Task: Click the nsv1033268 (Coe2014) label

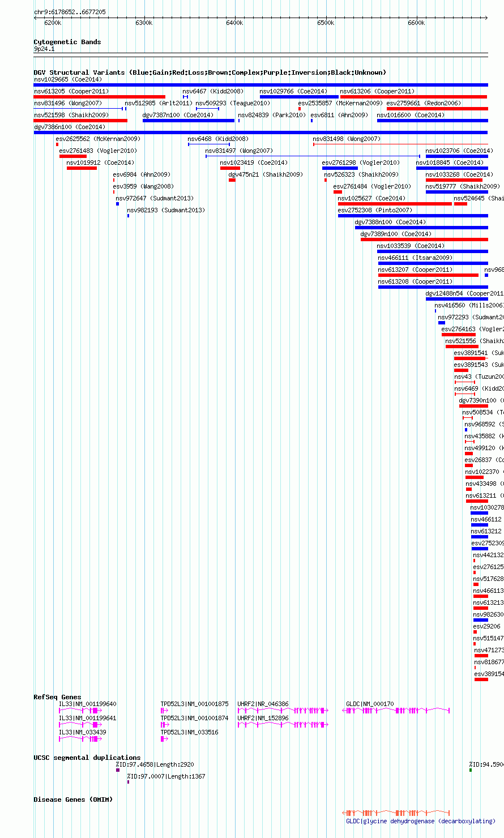Action: point(459,174)
